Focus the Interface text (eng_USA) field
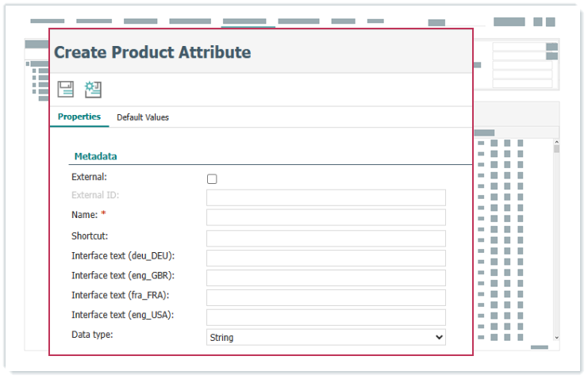 click(x=325, y=317)
